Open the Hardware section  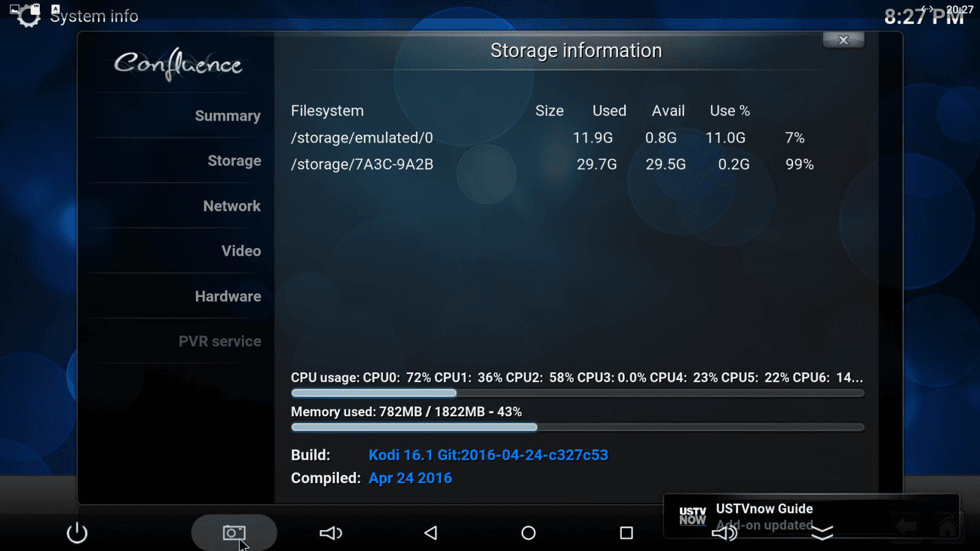[x=228, y=296]
